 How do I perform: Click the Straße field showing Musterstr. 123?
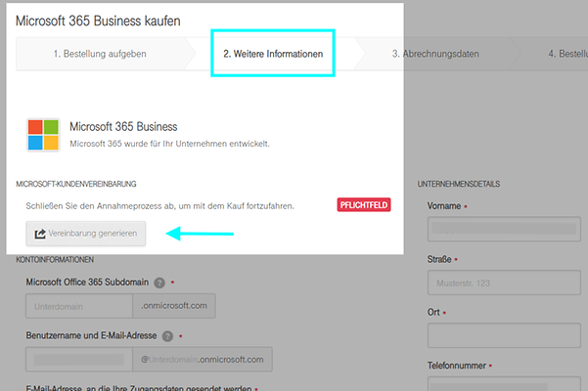(504, 284)
